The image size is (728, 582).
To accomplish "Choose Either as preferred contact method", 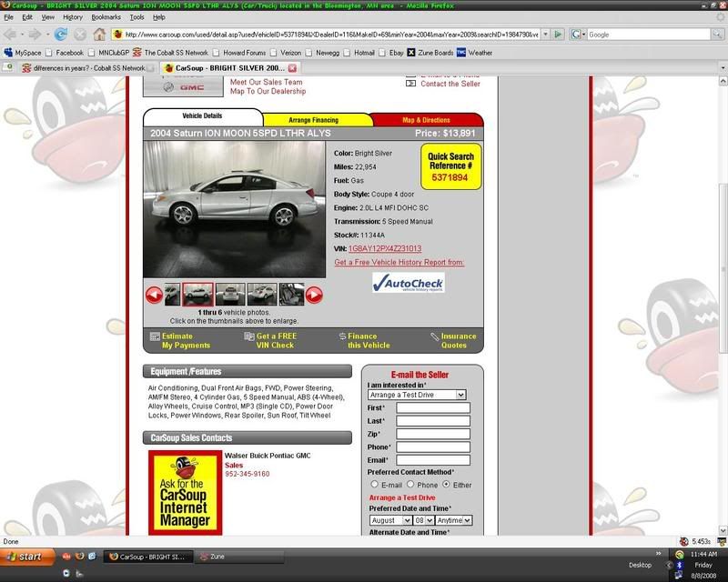I will tap(447, 485).
